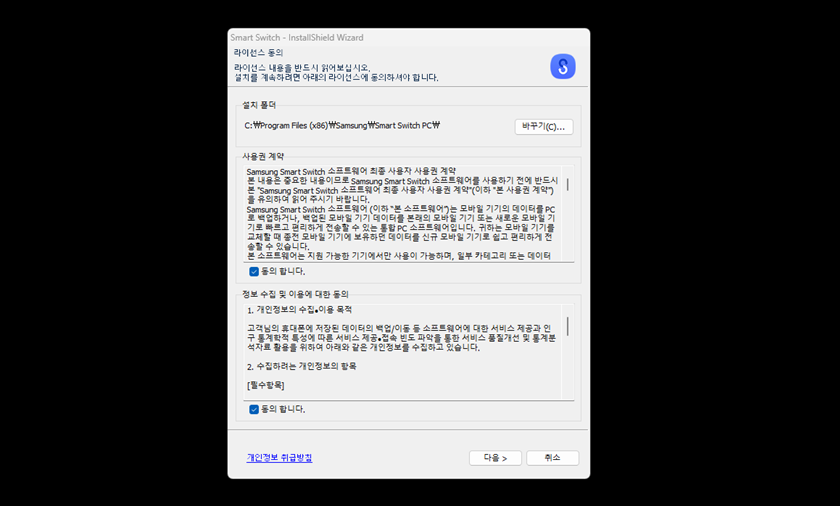Uncheck 동의 합니다 under 사용권 계약
Image resolution: width=840 pixels, height=506 pixels.
click(254, 271)
